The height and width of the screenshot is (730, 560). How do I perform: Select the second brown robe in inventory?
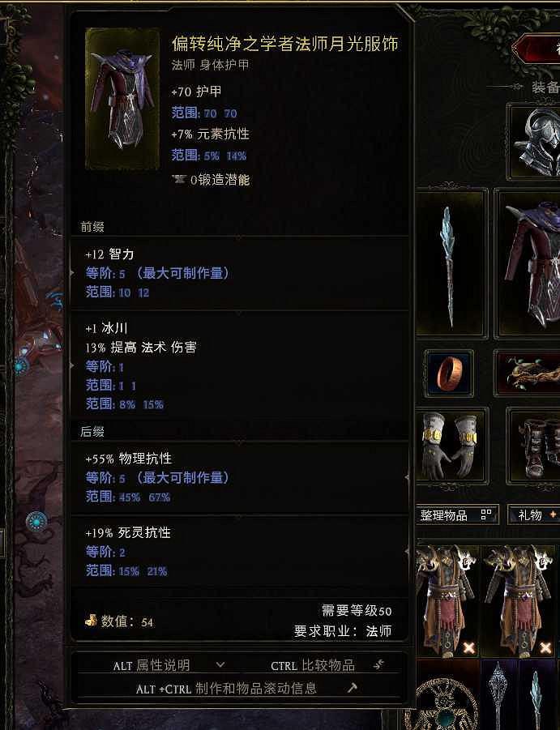519,601
